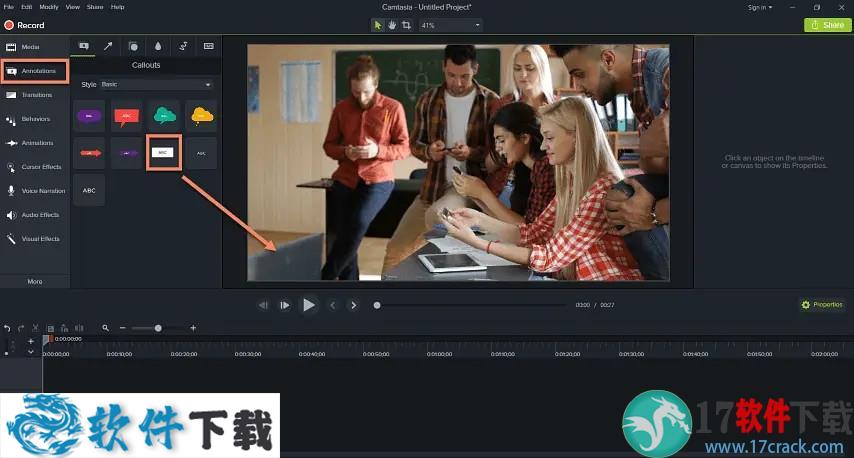Screen dimensions: 854x458
Task: Click the timeline zoom magnifier icon
Action: point(105,328)
